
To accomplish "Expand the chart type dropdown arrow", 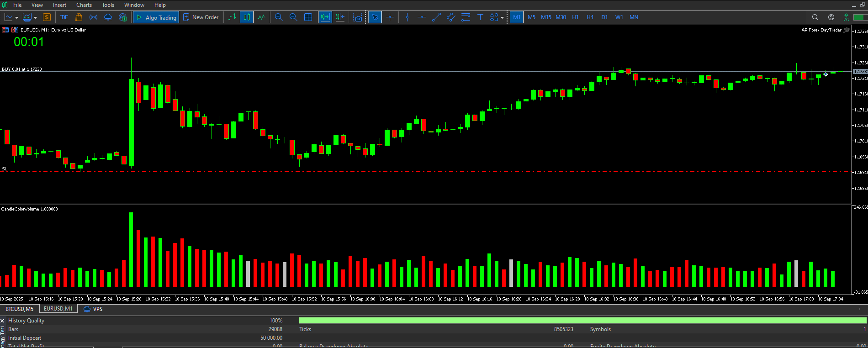I will click(x=17, y=18).
